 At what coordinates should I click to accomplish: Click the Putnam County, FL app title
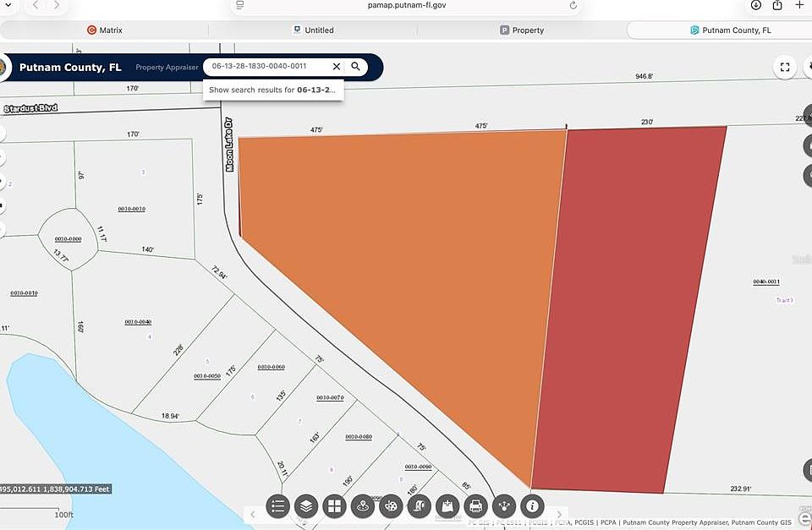[70, 68]
